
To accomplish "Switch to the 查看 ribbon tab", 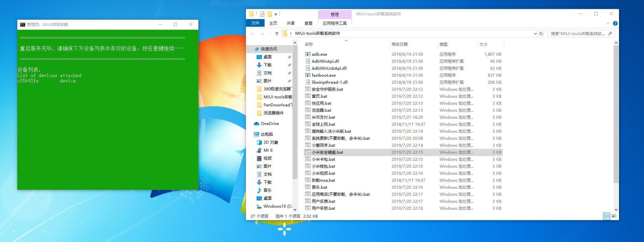I will [308, 23].
